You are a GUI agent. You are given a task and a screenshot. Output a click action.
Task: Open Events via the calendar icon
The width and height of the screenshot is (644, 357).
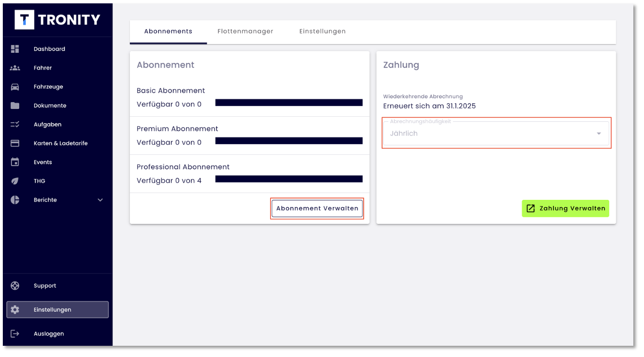(x=15, y=162)
